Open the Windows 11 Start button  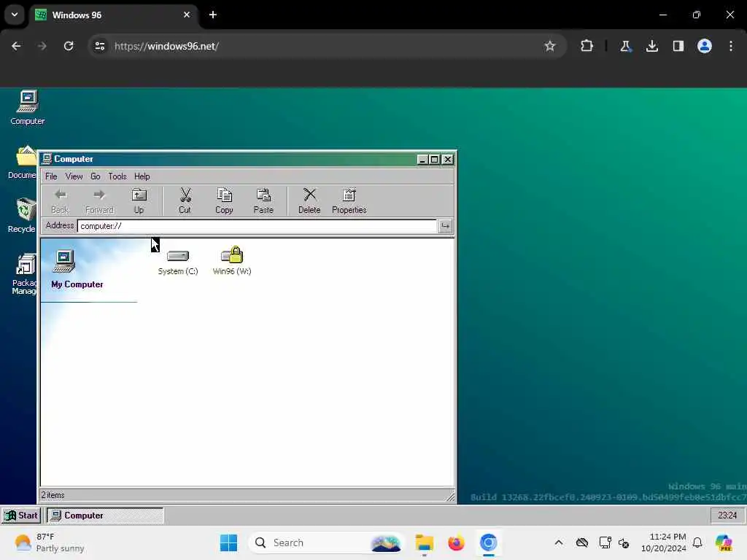(x=228, y=542)
